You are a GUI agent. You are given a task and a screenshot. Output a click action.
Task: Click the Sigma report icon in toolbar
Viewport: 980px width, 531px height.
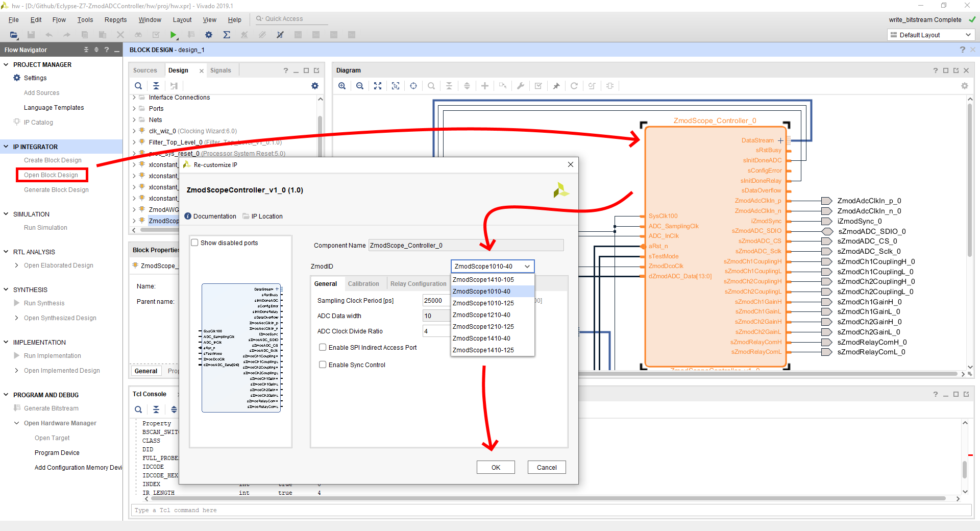tap(227, 35)
